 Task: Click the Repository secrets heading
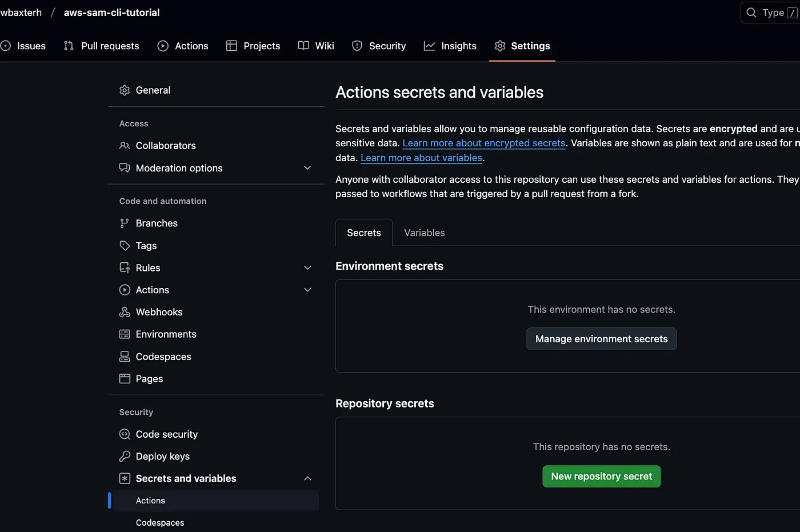pyautogui.click(x=385, y=403)
